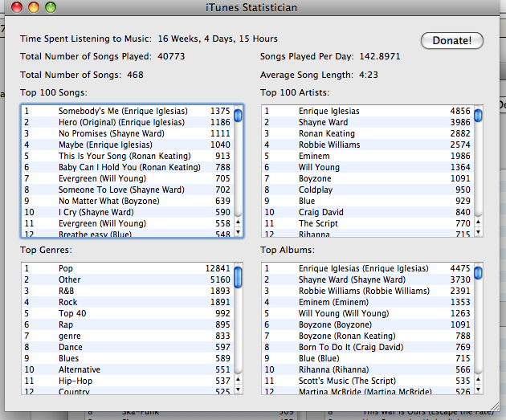This screenshot has width=506, height=420.
Task: Select the Rap genre row
Action: [128, 325]
